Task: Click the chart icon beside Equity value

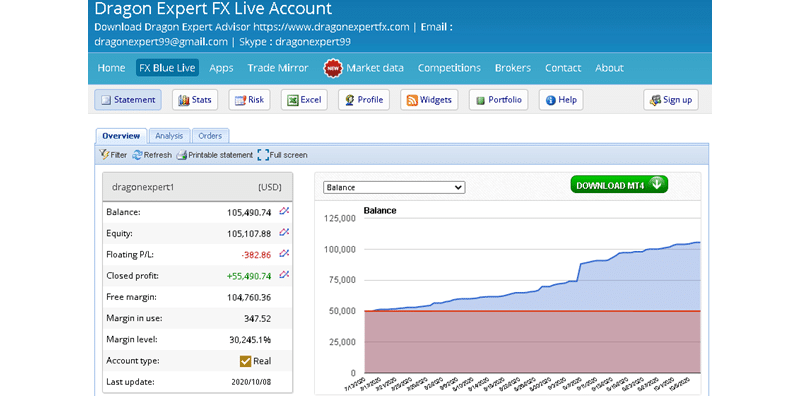Action: click(284, 232)
